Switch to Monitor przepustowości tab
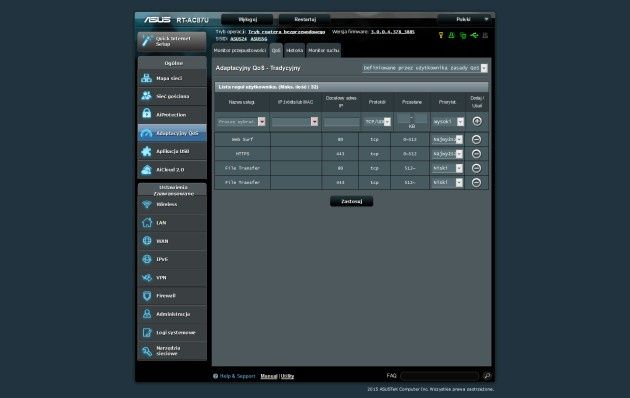Screen dimensions: 630x398 pos(240,51)
